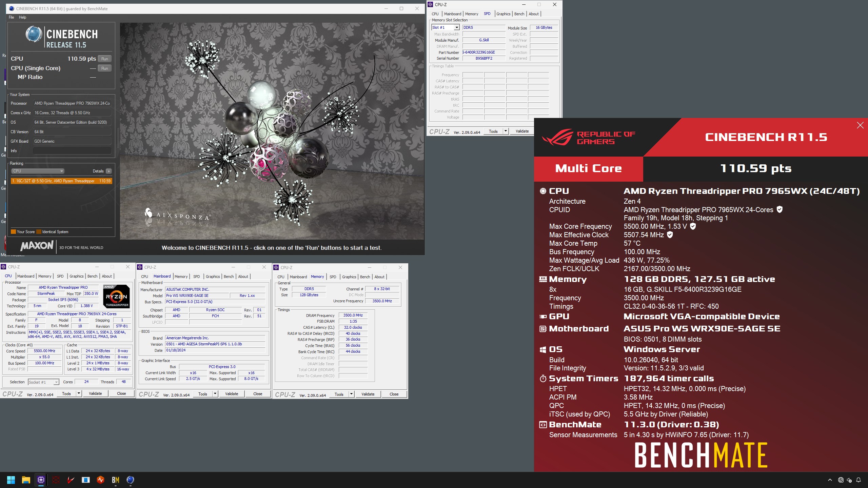Click Validate in CPU-Z SPD window
868x488 pixels.
click(x=522, y=131)
